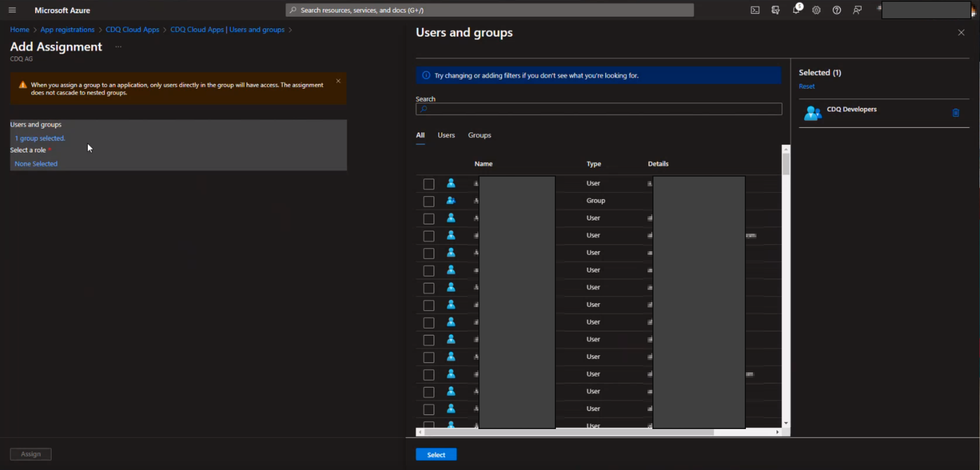Tick the checkbox of the fifth list row
Viewport: 980px width, 470px height.
click(x=429, y=253)
